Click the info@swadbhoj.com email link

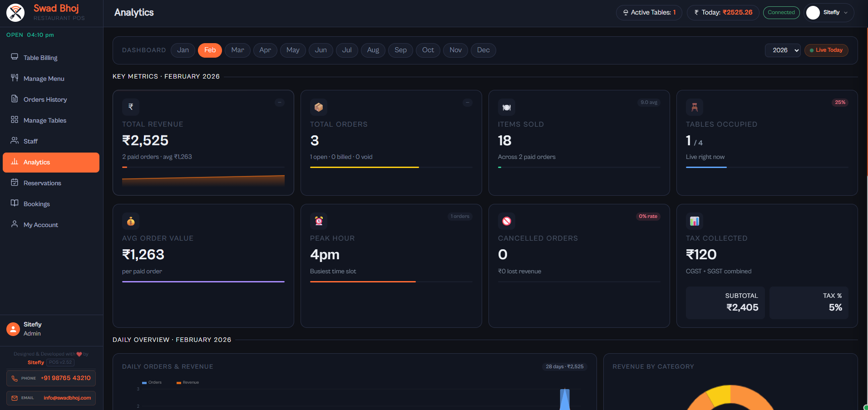point(67,398)
